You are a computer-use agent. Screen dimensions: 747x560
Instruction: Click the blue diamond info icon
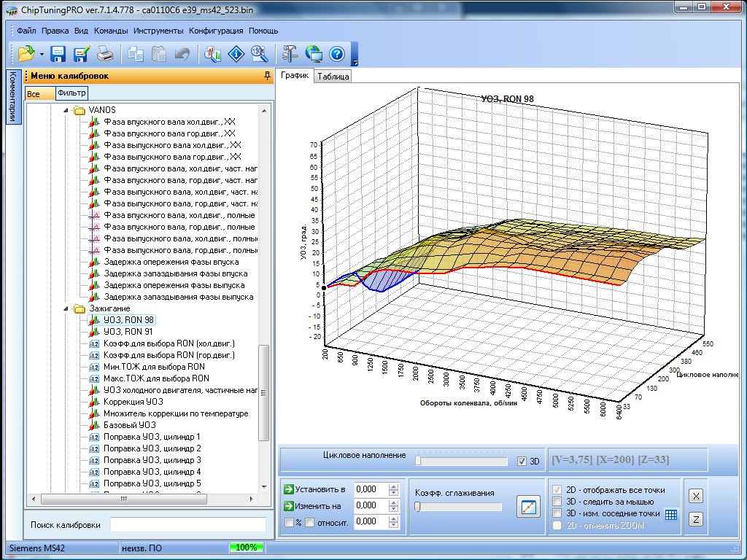click(x=236, y=53)
